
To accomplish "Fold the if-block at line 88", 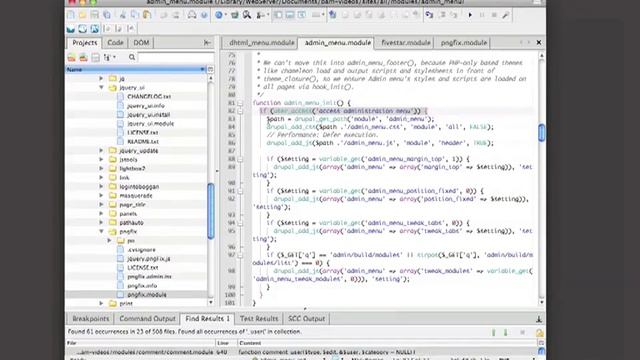I will click(x=240, y=159).
